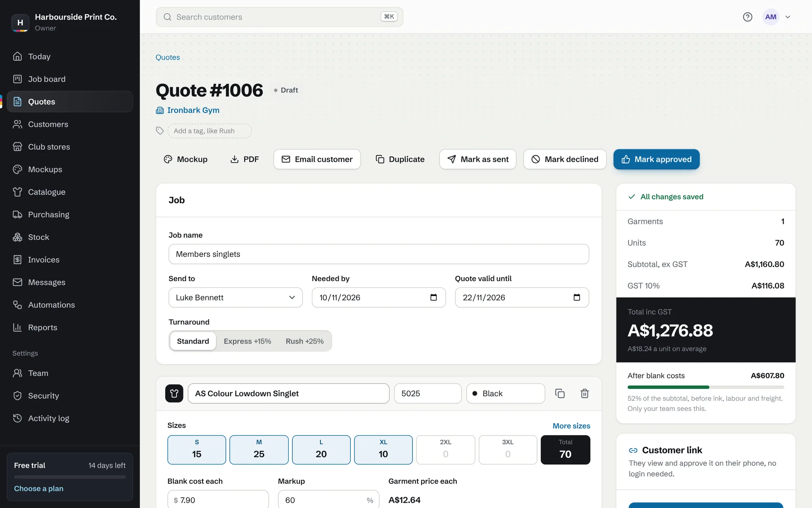Click the tag icon next to Add a tag
812x508 pixels.
pos(160,130)
